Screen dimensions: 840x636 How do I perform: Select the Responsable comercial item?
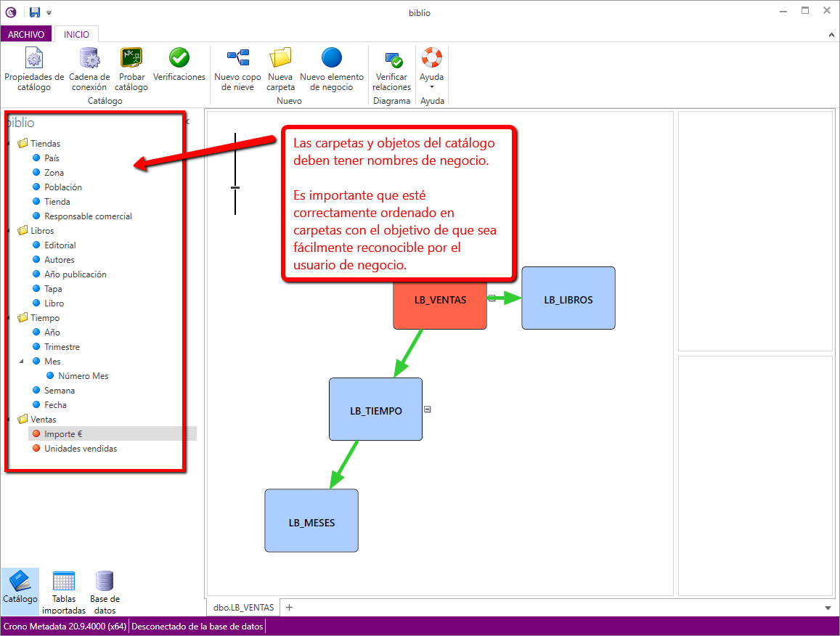pyautogui.click(x=88, y=216)
